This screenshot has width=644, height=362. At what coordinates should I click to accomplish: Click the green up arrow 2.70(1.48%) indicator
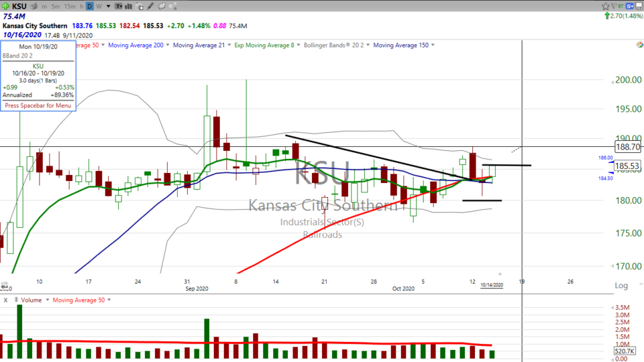coord(623,16)
